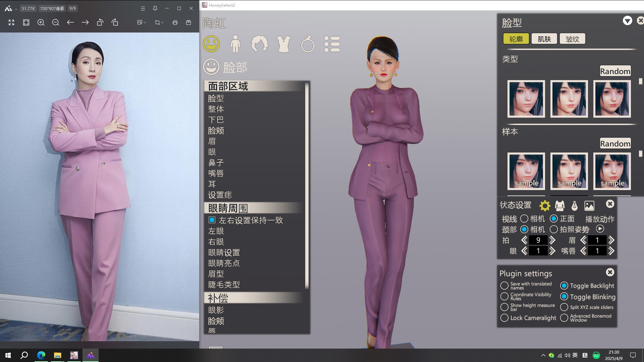The height and width of the screenshot is (362, 644).
Task: Open the lightbulb lighting icon in 状态设置
Action: pos(575,205)
